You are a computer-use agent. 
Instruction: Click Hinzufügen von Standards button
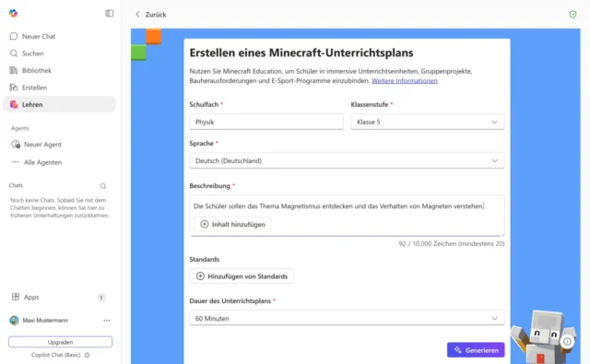click(x=242, y=276)
